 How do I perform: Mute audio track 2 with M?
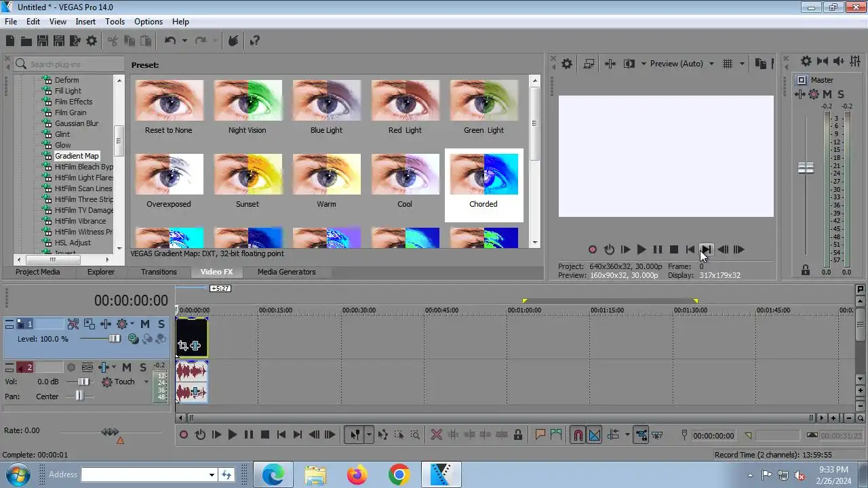pyautogui.click(x=127, y=367)
